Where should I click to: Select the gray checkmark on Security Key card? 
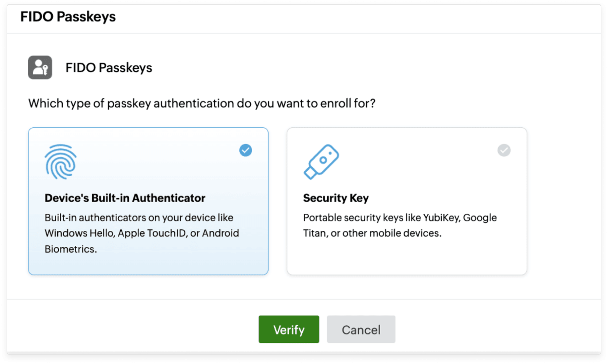click(x=504, y=150)
